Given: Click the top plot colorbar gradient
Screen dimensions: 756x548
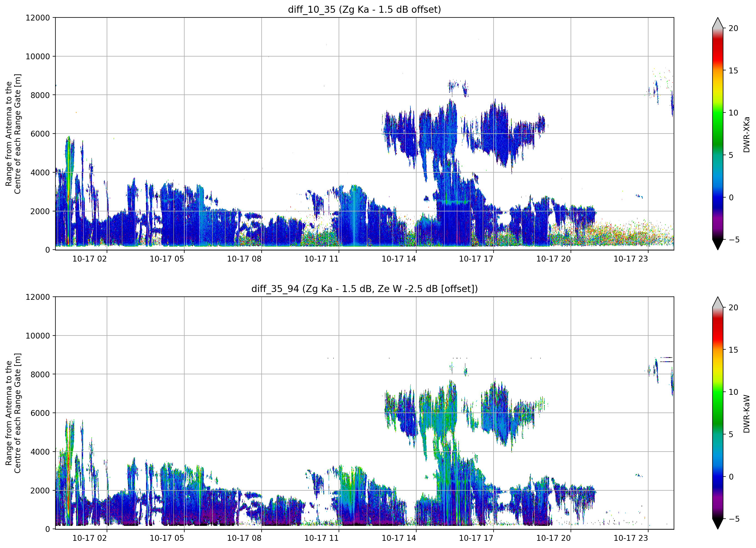Looking at the screenshot, I should click(718, 134).
